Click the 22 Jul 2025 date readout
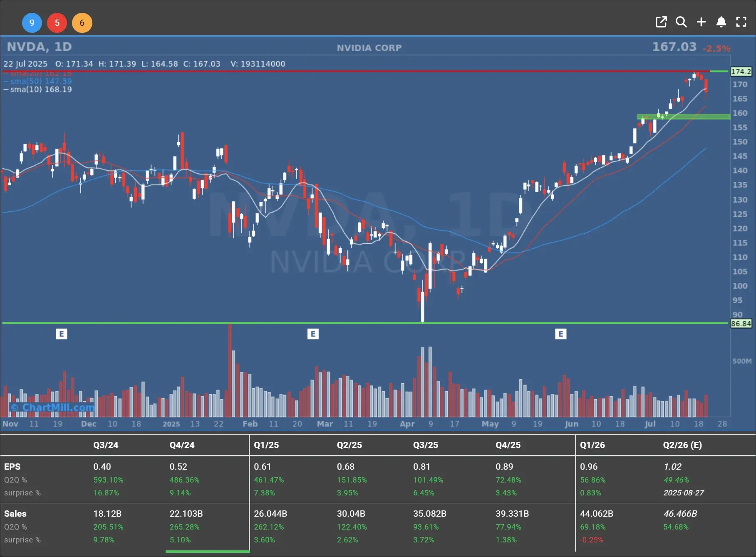 tap(25, 64)
